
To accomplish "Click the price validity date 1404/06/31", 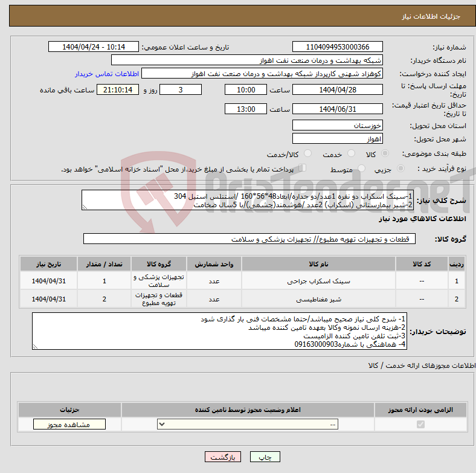I will click(x=337, y=109).
